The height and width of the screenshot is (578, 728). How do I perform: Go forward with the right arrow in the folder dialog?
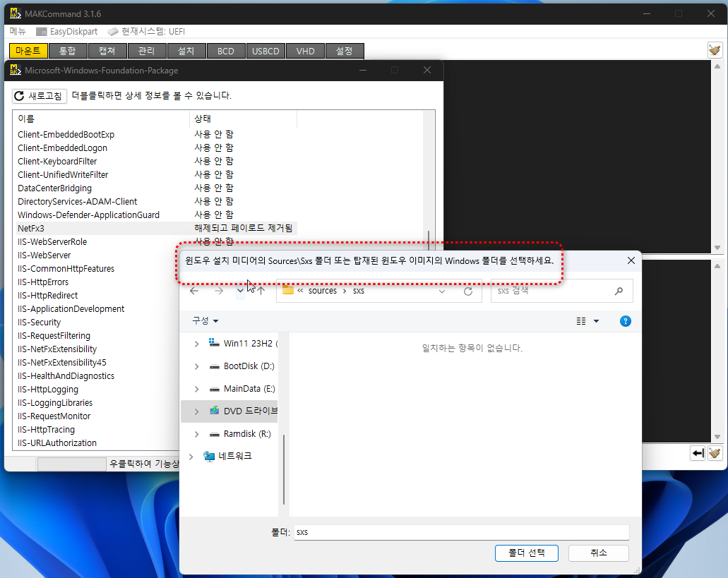[219, 291]
